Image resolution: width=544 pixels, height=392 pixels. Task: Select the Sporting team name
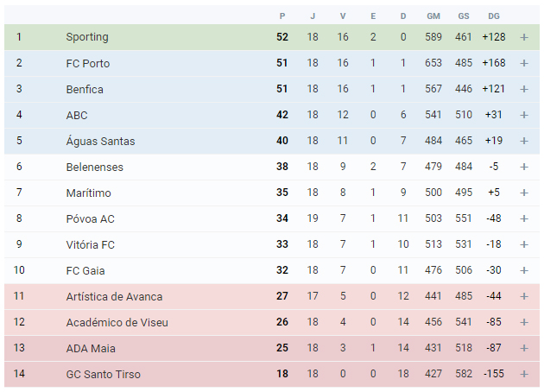click(x=87, y=37)
